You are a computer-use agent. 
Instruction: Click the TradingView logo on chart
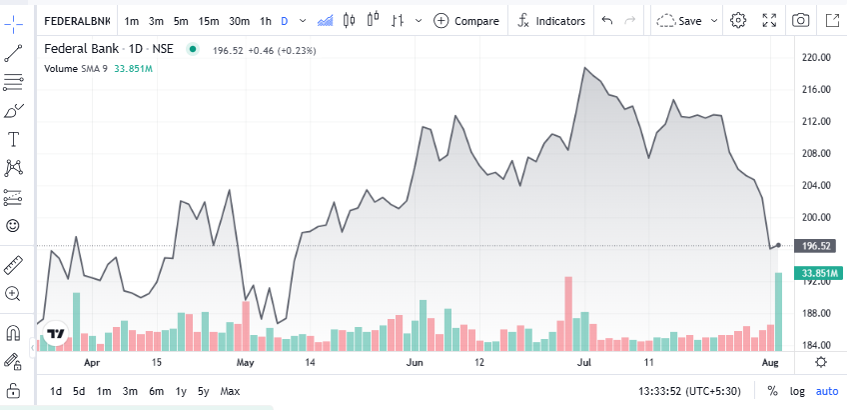(x=55, y=334)
